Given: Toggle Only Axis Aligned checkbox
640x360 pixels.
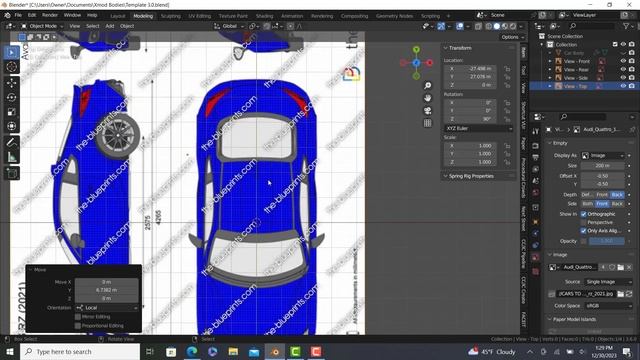Looking at the screenshot, I should pyautogui.click(x=584, y=231).
